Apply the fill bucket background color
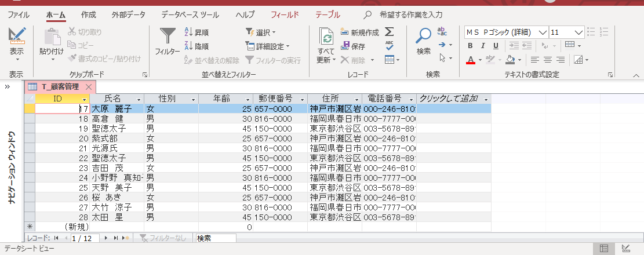This screenshot has height=255, width=644. [510, 60]
